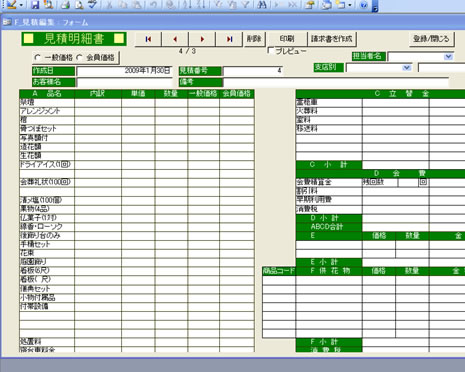Go to last record with navigation arrow

[229, 39]
